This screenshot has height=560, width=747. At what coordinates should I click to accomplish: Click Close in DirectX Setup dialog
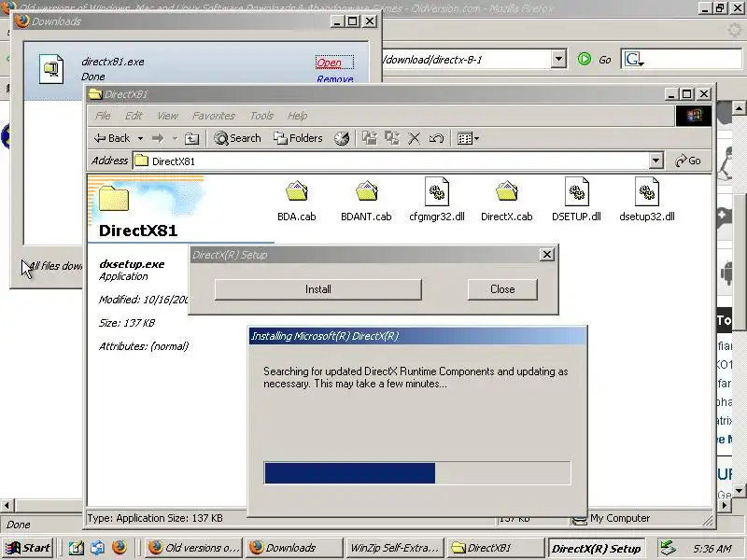click(502, 289)
